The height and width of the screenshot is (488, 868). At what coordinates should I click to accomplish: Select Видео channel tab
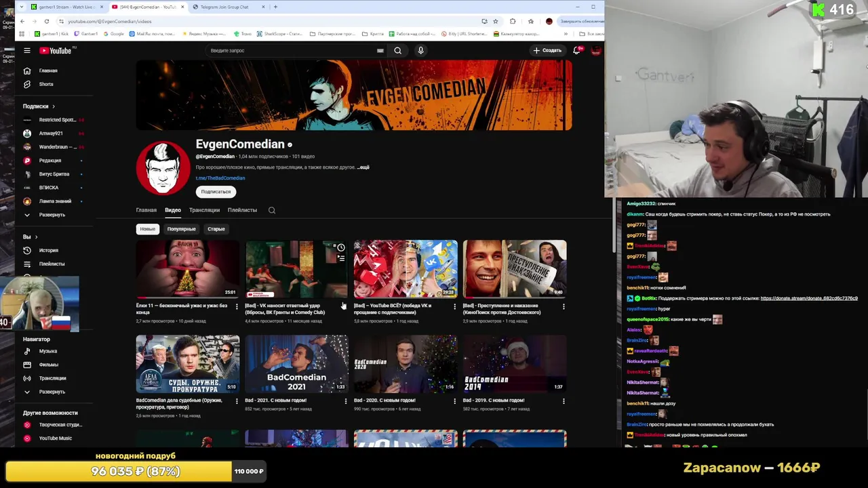(x=173, y=210)
